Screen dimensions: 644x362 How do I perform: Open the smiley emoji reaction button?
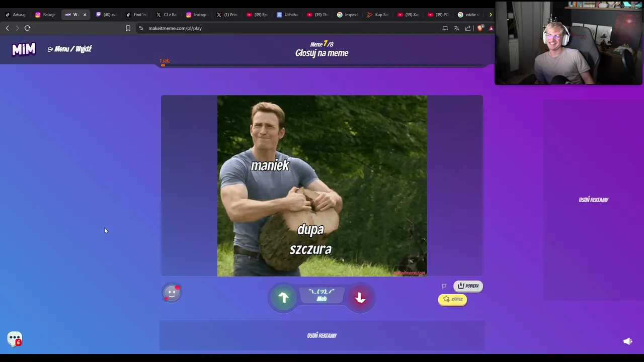tap(172, 293)
